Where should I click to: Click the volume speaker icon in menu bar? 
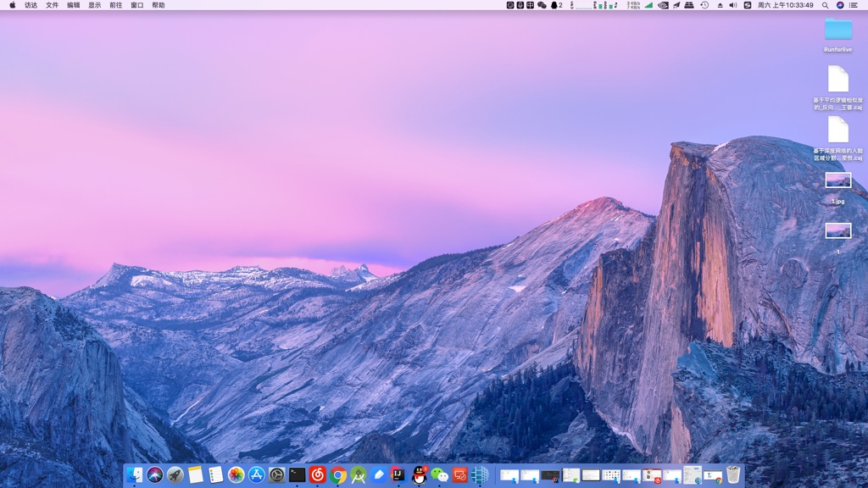(x=733, y=5)
